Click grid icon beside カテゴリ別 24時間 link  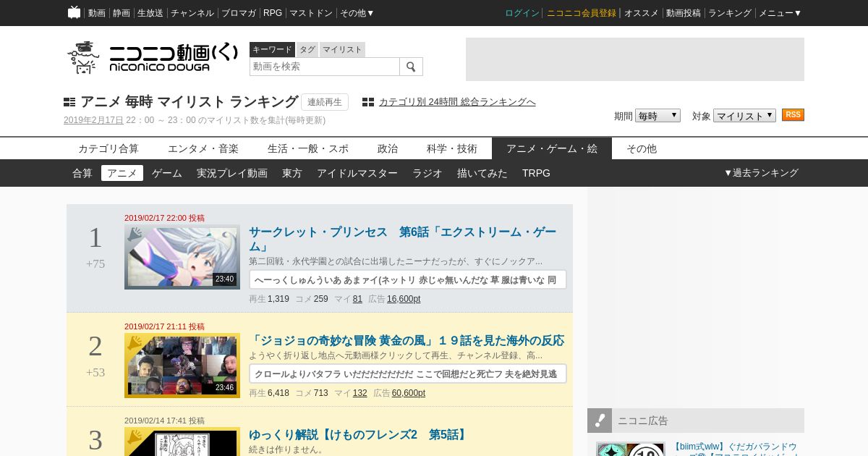pyautogui.click(x=368, y=102)
